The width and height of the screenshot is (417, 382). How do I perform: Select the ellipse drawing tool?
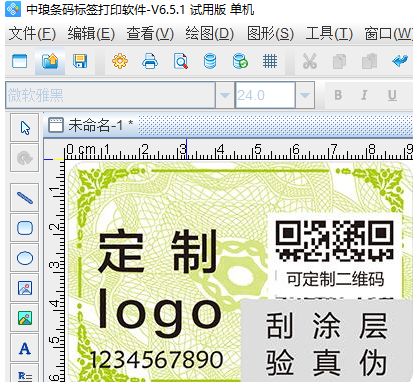tap(25, 258)
